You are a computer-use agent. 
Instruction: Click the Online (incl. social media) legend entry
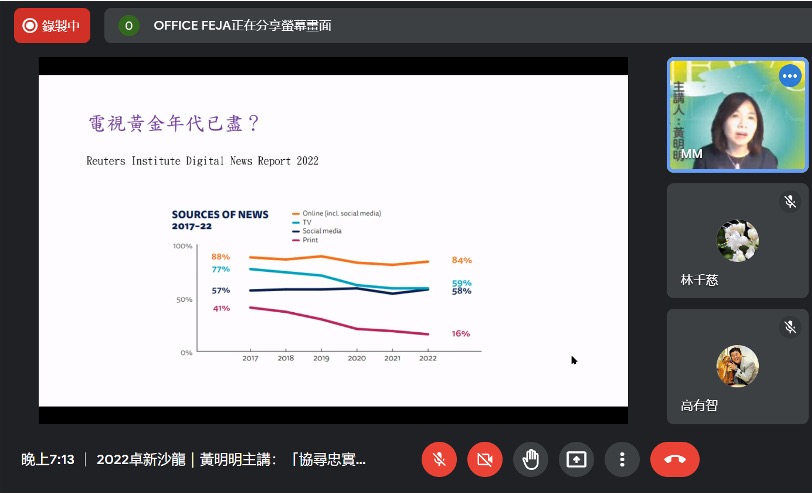[337, 213]
